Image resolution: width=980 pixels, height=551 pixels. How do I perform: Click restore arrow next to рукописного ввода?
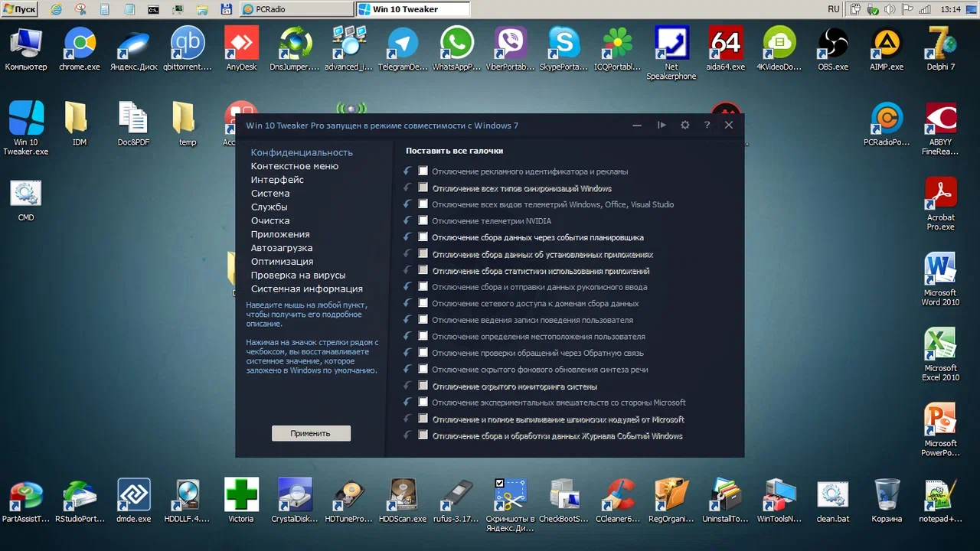[407, 287]
